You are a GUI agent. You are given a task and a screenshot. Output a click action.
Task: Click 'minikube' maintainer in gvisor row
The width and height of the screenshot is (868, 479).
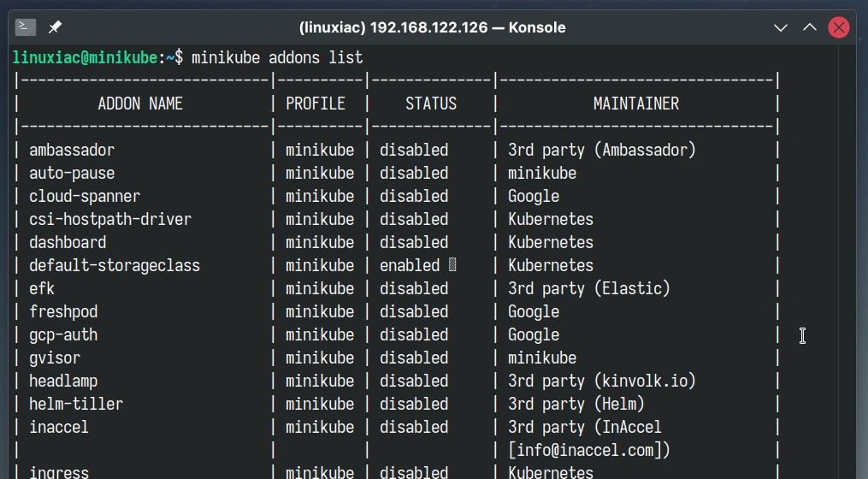pos(542,358)
